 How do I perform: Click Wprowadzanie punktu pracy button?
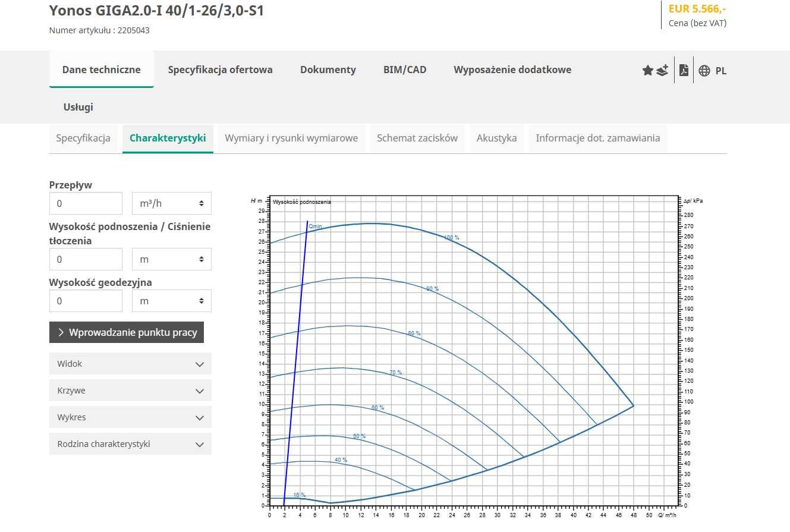(x=127, y=332)
